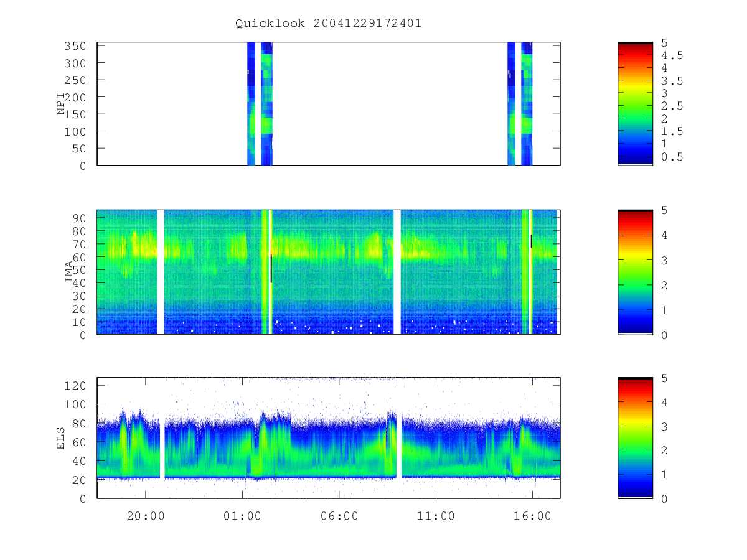Viewport: 747px width, 560px height.
Task: Select the ELS axis label
Action: pos(61,438)
